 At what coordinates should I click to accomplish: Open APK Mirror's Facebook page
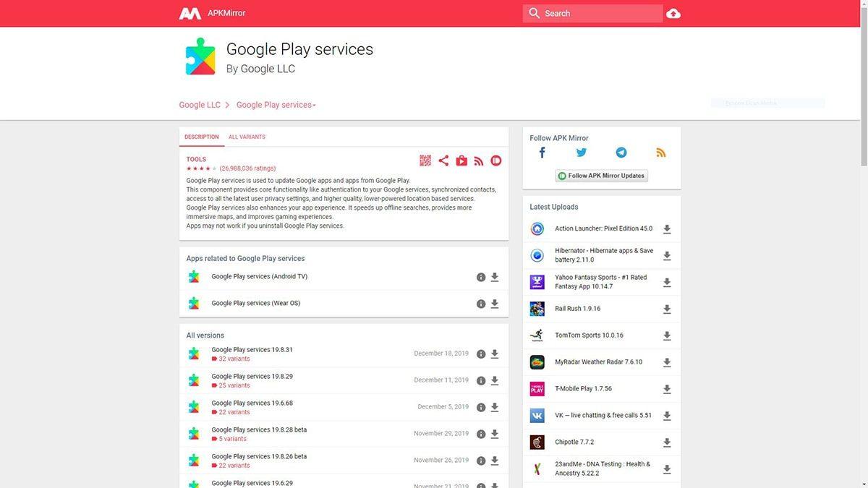click(x=542, y=152)
